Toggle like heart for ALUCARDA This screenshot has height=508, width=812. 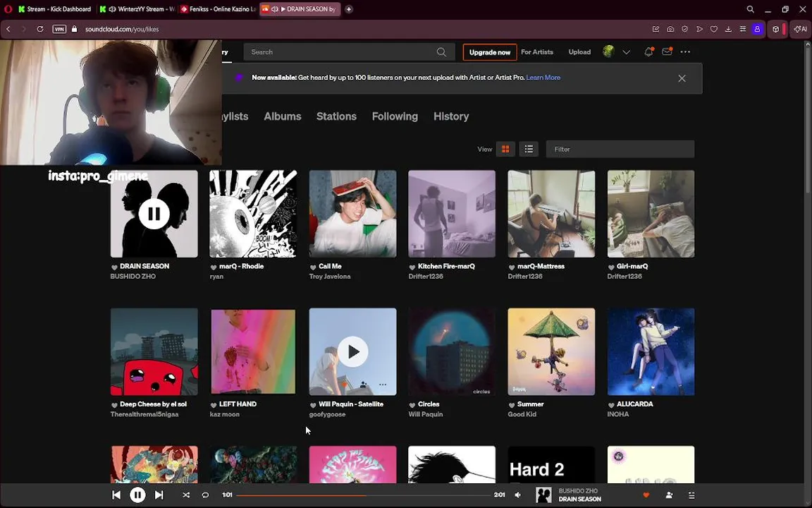611,405
